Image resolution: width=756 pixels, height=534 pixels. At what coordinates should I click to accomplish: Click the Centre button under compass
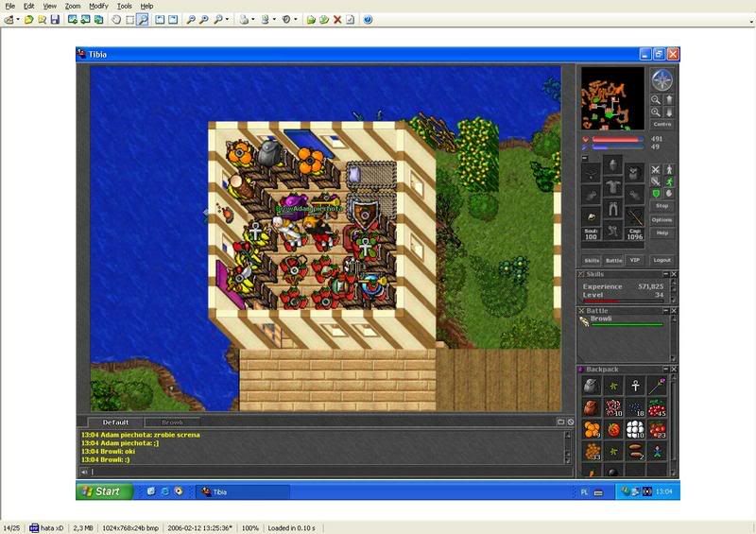coord(662,125)
